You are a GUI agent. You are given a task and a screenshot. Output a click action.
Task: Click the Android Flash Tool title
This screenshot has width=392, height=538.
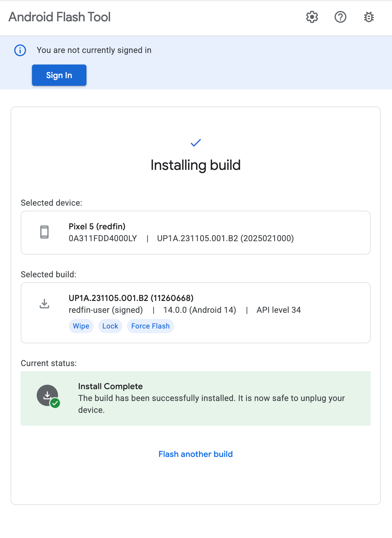[60, 17]
